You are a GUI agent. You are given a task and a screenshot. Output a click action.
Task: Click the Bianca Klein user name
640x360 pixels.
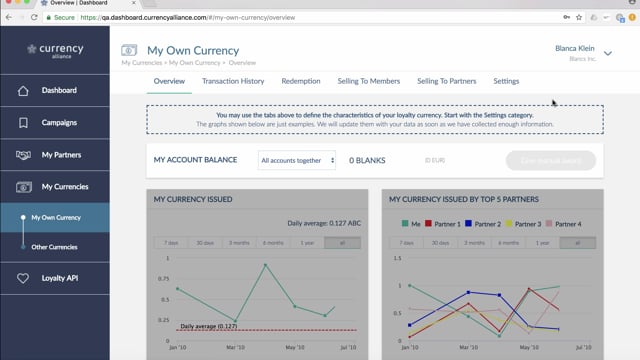coord(575,49)
